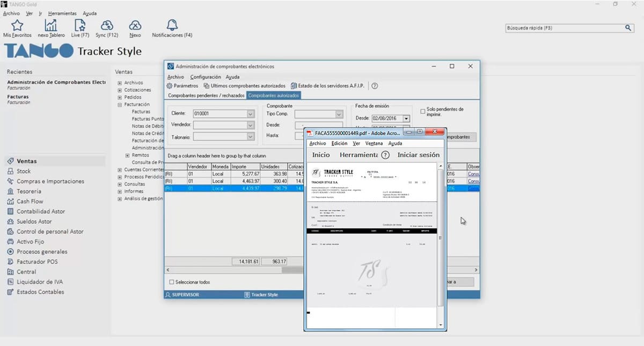The width and height of the screenshot is (644, 346).
Task: Open Ventana menu in Adobe Acrobat
Action: point(374,144)
